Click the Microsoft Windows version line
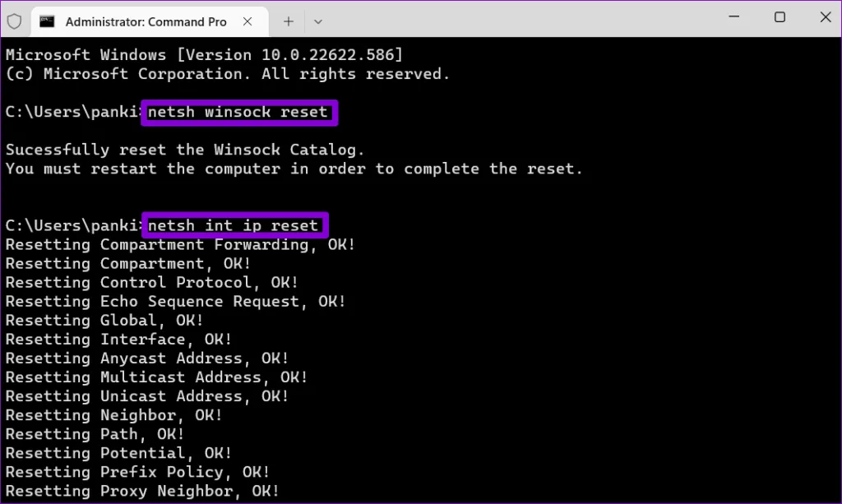 coord(204,55)
